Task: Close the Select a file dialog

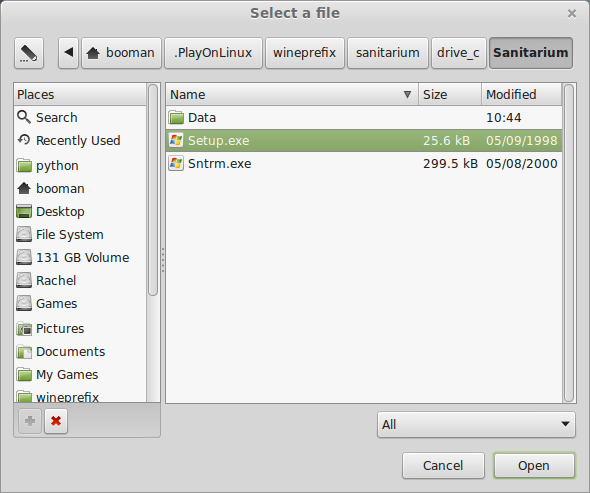Action: [572, 14]
